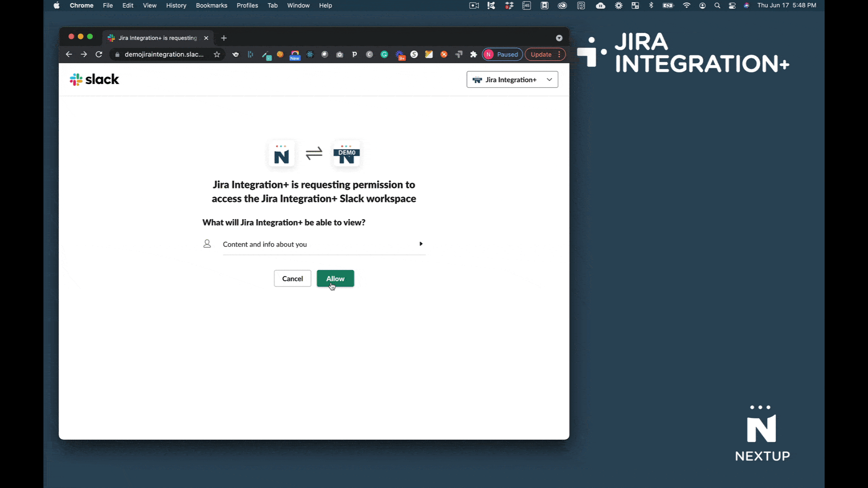Screen dimensions: 868x488
Task: Bookmark this page with the star icon
Action: 217,54
